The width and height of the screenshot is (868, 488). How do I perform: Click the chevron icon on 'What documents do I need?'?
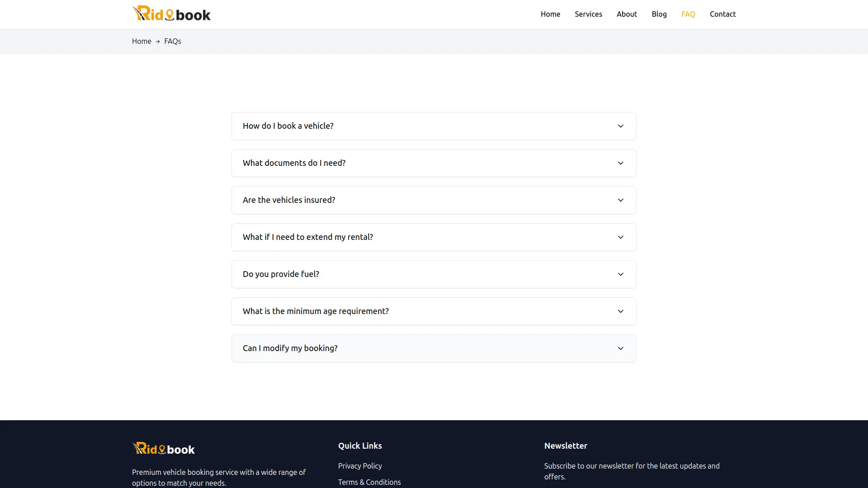(x=620, y=163)
